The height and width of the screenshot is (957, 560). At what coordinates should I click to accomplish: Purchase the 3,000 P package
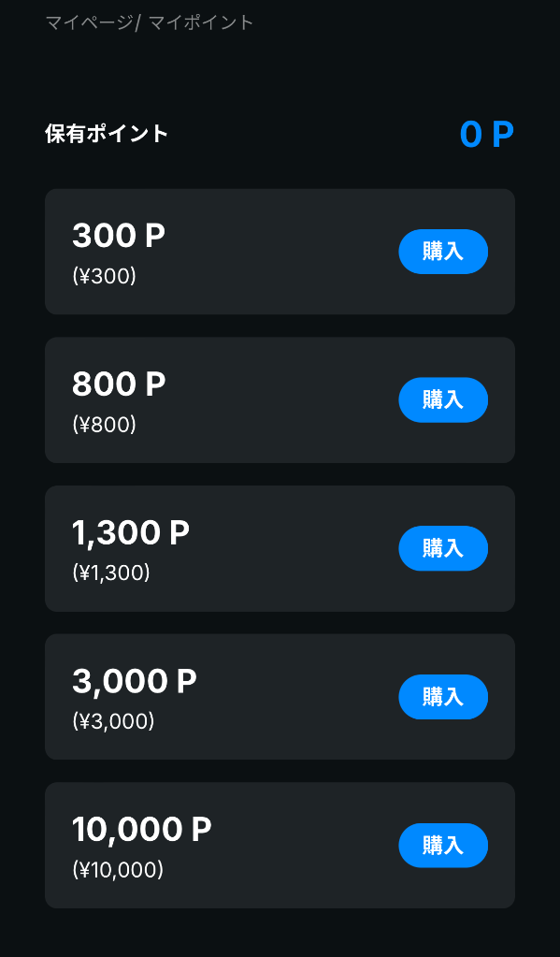pos(443,697)
